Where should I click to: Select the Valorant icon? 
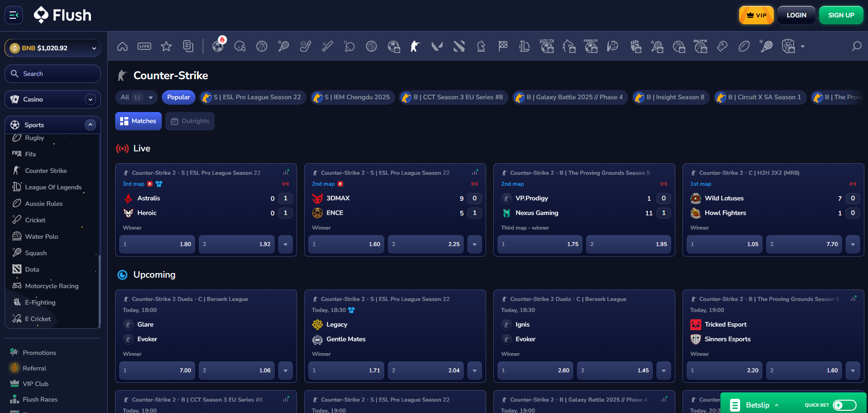(437, 46)
